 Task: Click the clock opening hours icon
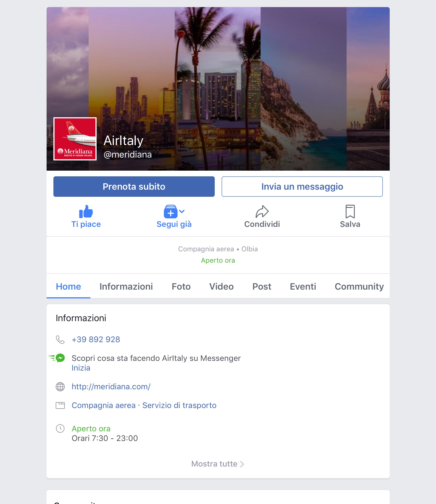click(60, 428)
